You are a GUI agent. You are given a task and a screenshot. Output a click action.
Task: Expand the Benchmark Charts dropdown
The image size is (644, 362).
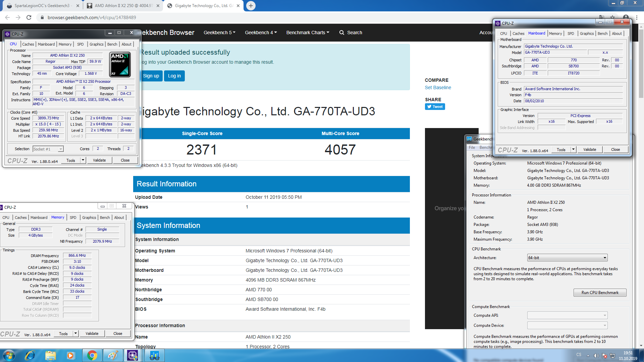coord(308,33)
